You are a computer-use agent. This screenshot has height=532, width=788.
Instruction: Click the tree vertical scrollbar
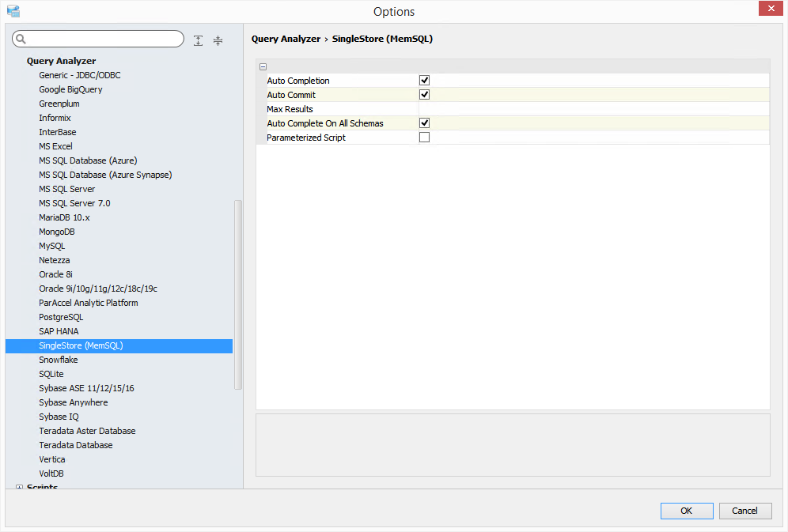click(x=238, y=292)
